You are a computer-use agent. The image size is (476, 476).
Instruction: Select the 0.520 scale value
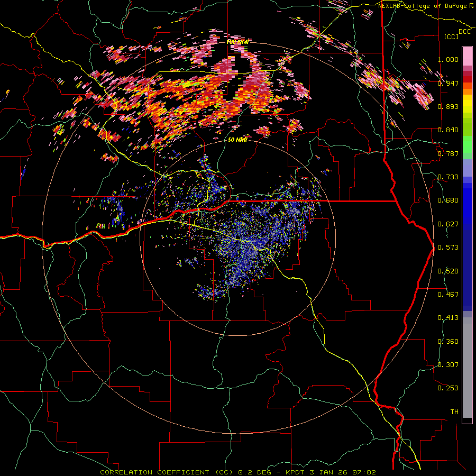coord(448,271)
